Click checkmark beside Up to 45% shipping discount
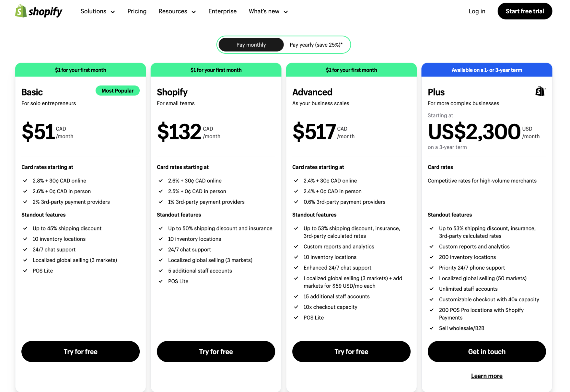The image size is (570, 392). tap(25, 228)
